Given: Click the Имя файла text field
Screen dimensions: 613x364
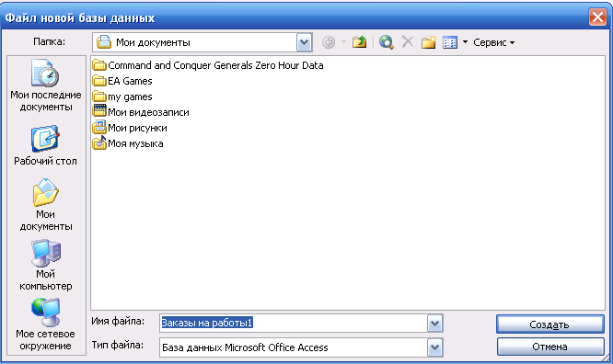Looking at the screenshot, I should click(294, 324).
